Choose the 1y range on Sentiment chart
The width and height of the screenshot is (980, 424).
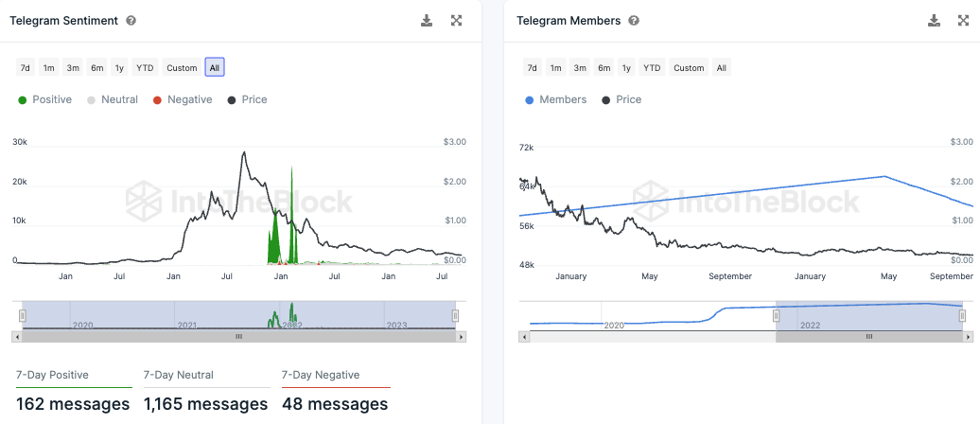(119, 67)
